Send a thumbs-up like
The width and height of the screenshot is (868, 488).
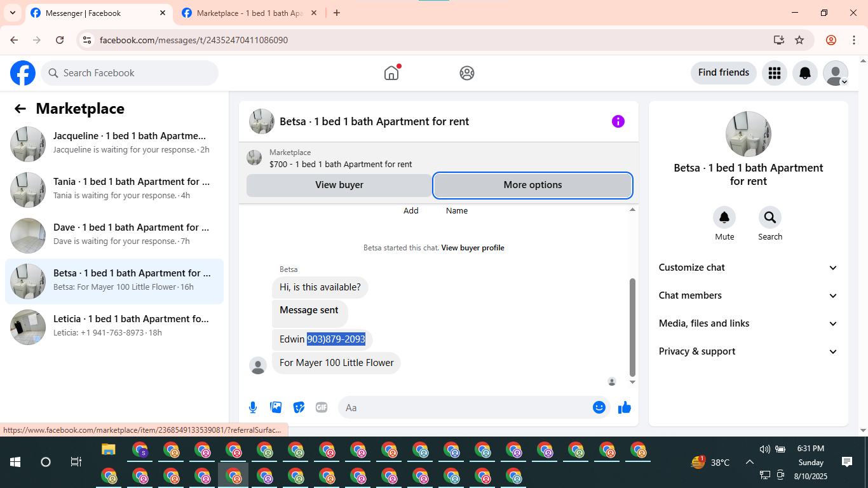tap(625, 407)
